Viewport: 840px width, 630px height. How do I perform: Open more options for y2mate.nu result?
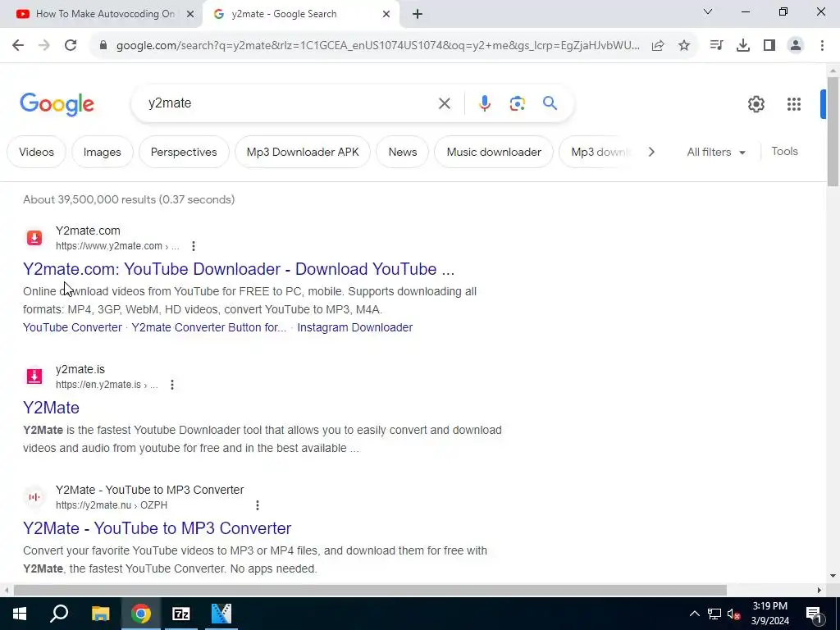point(257,505)
